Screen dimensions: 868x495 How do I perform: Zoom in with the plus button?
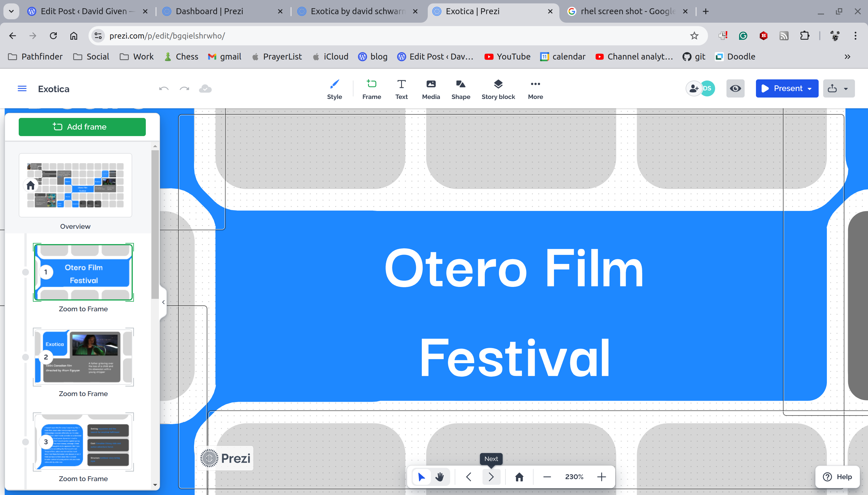coord(601,477)
